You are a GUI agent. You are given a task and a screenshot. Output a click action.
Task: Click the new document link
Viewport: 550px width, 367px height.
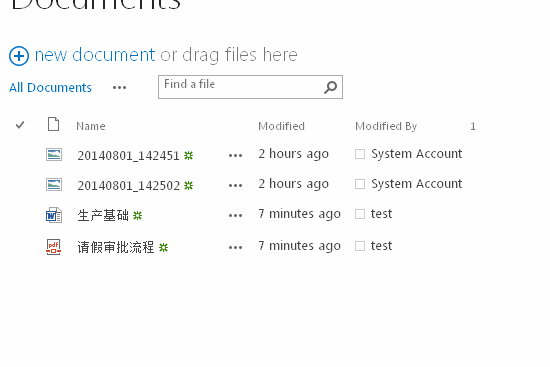95,55
